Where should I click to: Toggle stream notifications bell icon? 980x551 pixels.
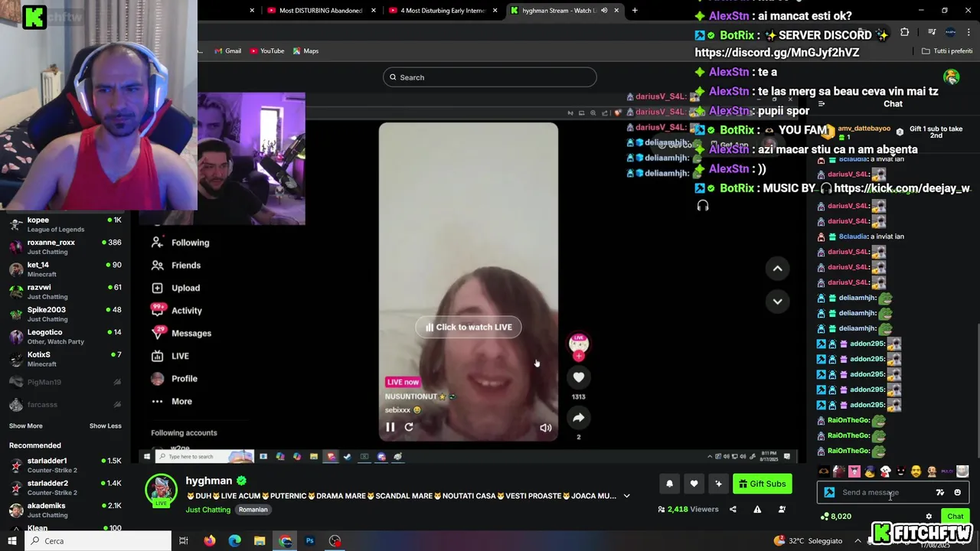click(669, 484)
